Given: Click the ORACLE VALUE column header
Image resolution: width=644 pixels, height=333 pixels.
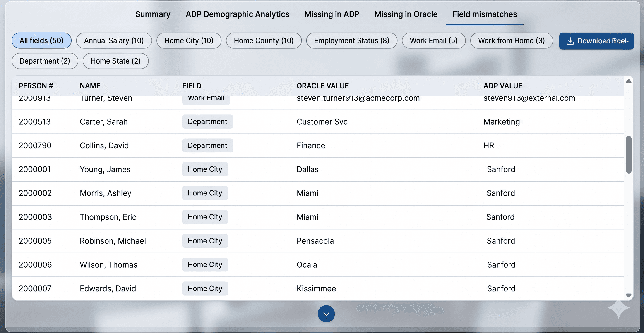Looking at the screenshot, I should [322, 86].
